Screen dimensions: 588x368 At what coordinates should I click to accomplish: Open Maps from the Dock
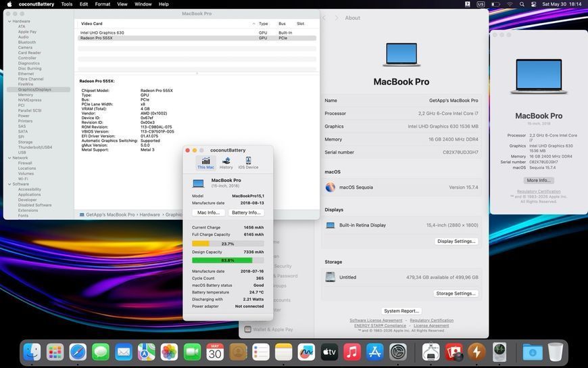click(x=147, y=352)
